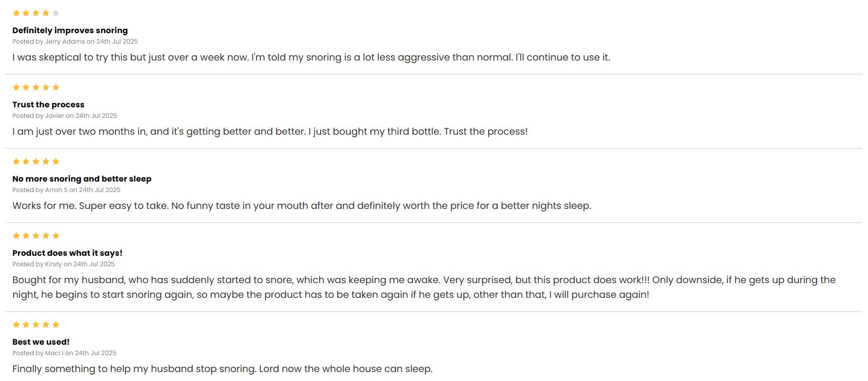The image size is (868, 381).
Task: Click the Product does what it says! heading
Action: tap(67, 253)
